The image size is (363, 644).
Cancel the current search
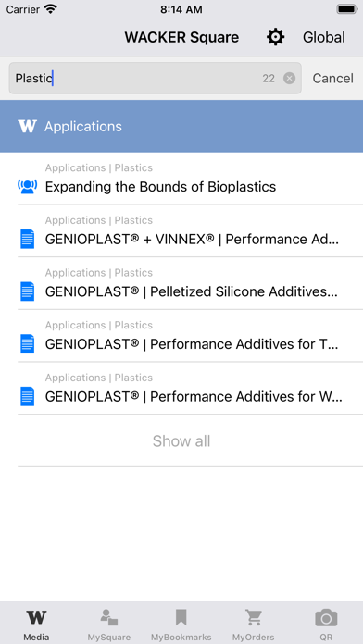click(332, 78)
